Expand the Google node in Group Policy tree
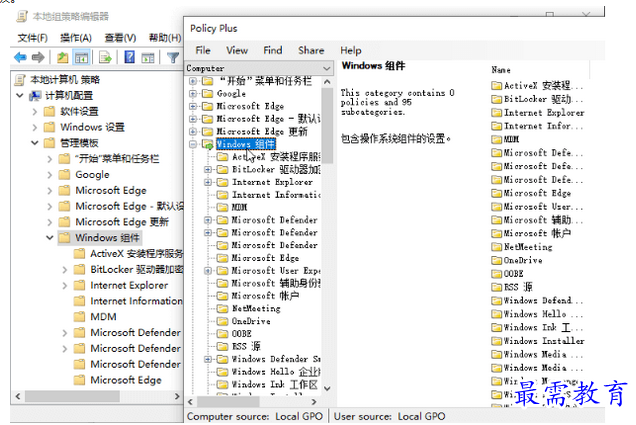The image size is (636, 425). (50, 175)
